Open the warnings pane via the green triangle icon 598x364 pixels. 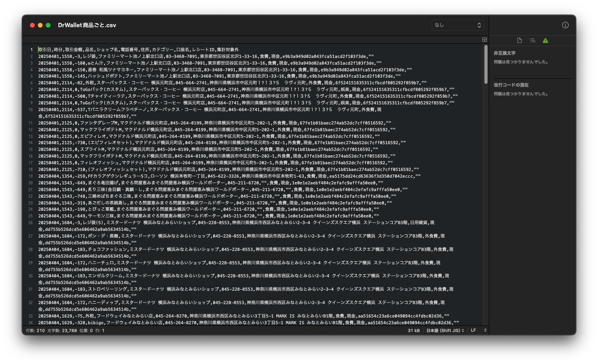[x=546, y=40]
